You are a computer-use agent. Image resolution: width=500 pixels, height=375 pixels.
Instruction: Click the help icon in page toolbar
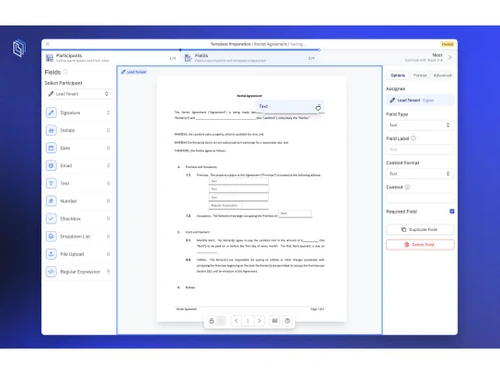tap(287, 321)
